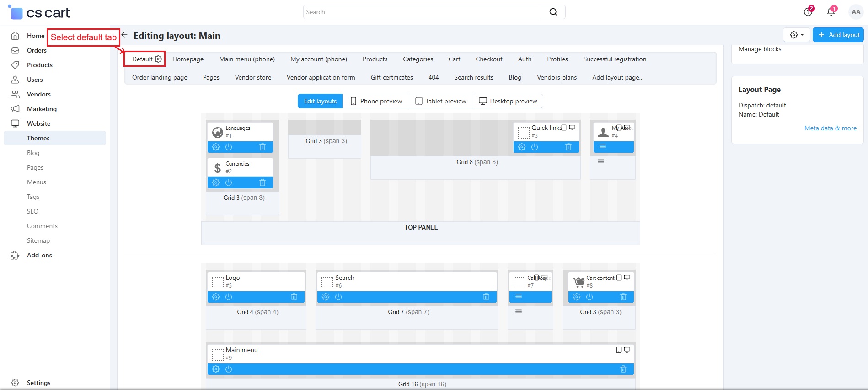The image size is (868, 390).
Task: Toggle power switch on Languages block
Action: pyautogui.click(x=229, y=147)
